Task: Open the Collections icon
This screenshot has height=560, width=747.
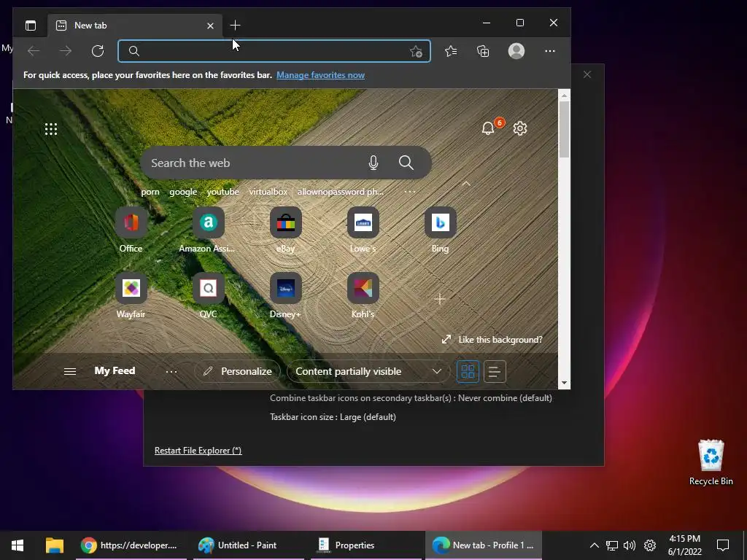Action: (483, 51)
